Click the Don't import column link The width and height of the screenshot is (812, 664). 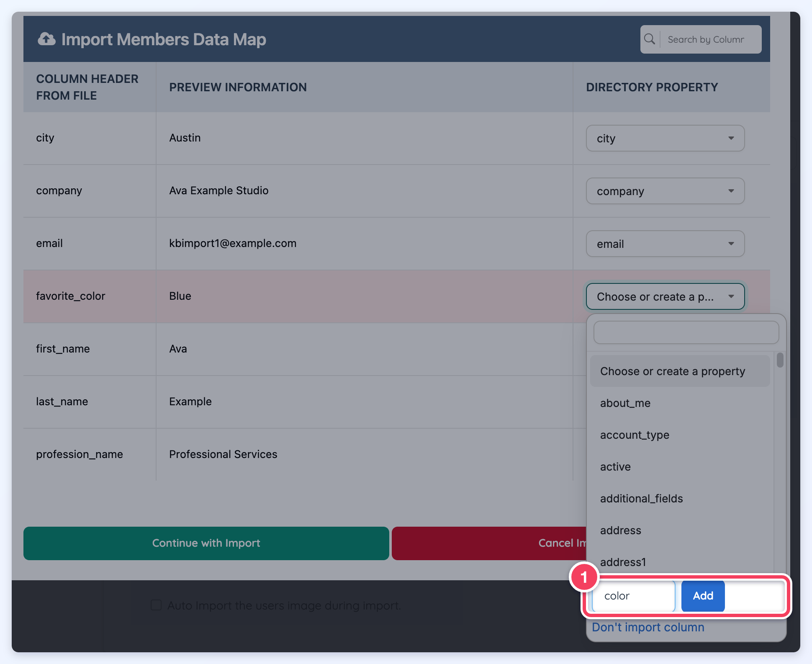[x=648, y=627]
